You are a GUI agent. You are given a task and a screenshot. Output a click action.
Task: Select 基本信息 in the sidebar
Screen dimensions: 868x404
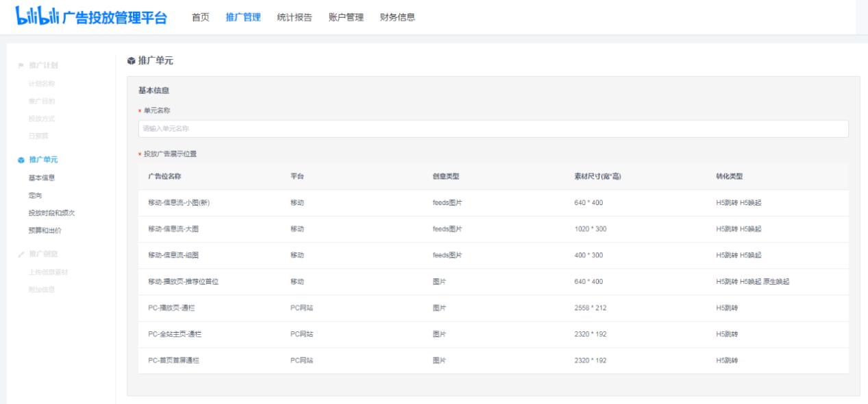pyautogui.click(x=41, y=178)
